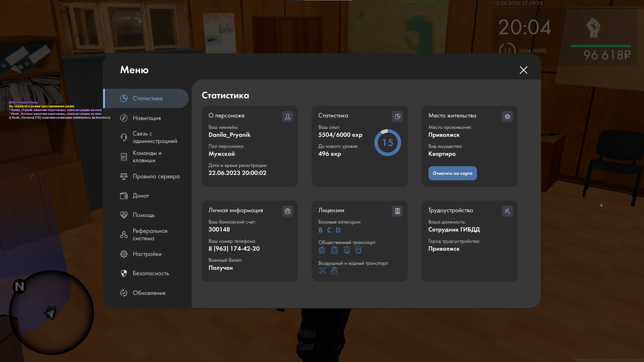The width and height of the screenshot is (644, 362).
Task: Go to the Донат section
Action: coord(141,196)
